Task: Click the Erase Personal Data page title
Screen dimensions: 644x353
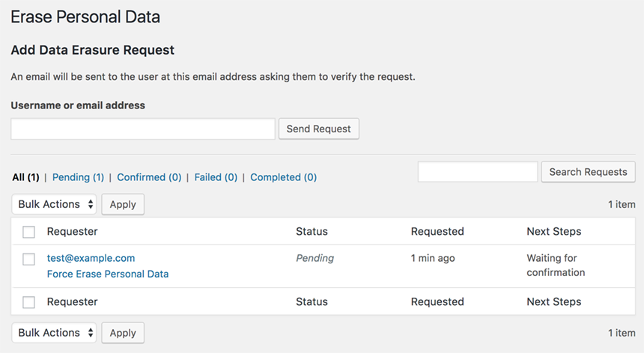Action: [85, 17]
